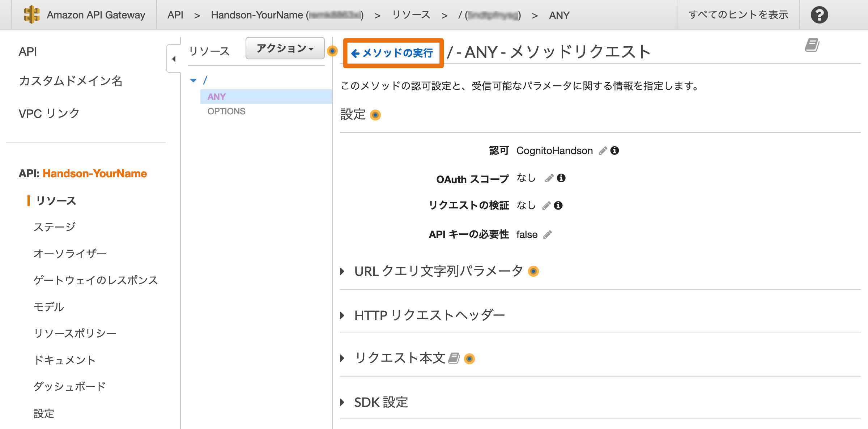Screen dimensions: 868x429
Task: Click the なし value of OAuth スコープ
Action: click(526, 178)
